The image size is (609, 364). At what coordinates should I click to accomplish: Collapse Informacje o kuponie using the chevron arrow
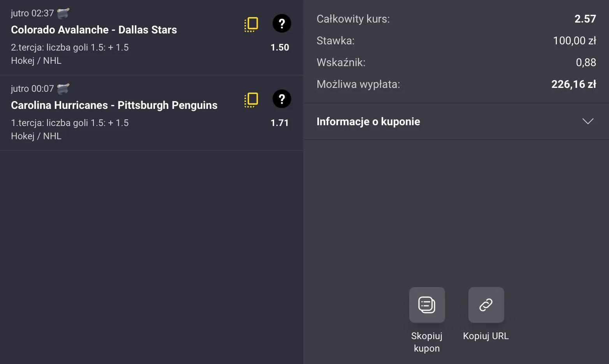(x=588, y=121)
